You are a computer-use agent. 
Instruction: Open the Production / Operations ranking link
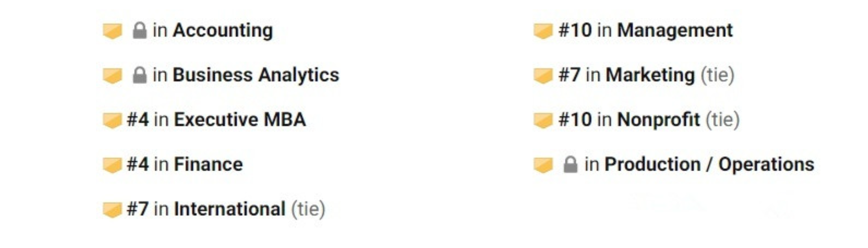[689, 165]
